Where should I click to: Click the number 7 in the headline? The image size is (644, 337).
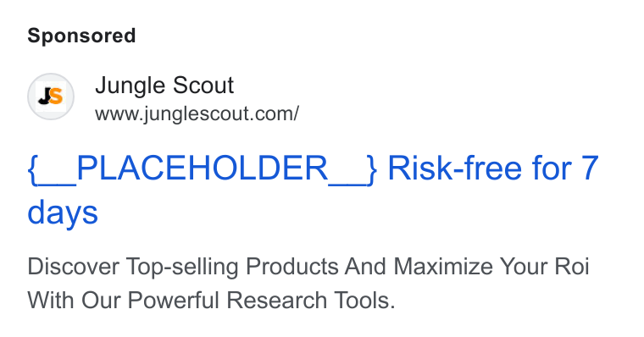click(590, 168)
